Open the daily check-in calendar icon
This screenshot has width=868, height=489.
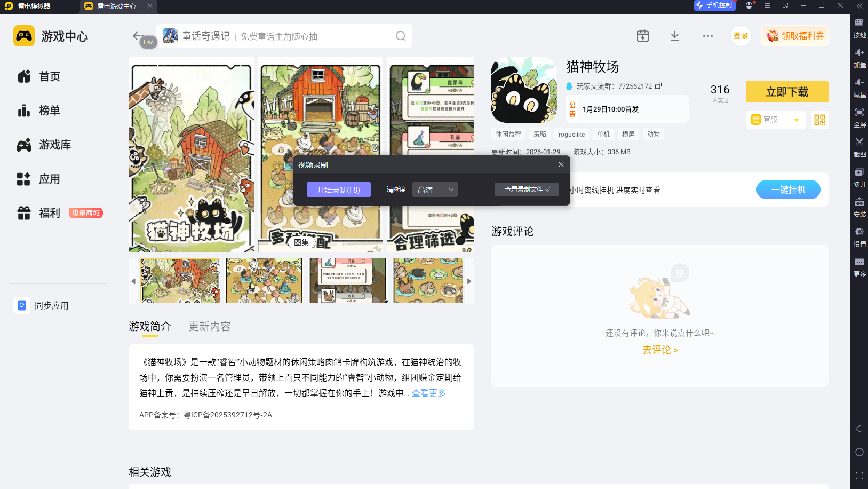(642, 35)
